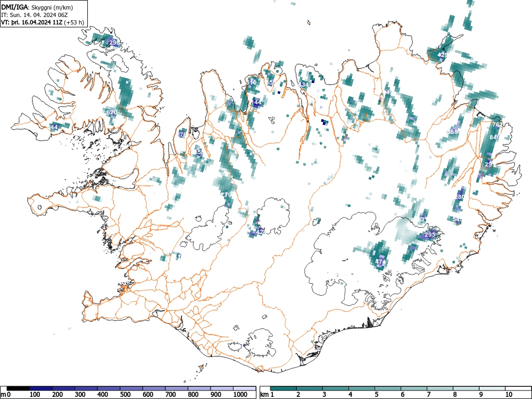Select the 1000 label in the meter legend
This screenshot has width=532, height=399.
coord(240,395)
